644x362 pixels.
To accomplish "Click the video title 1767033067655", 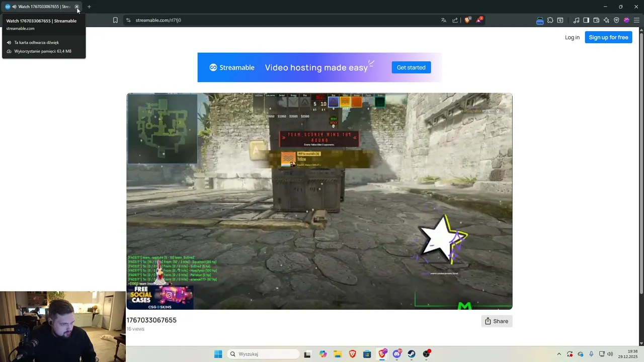I will (x=151, y=320).
